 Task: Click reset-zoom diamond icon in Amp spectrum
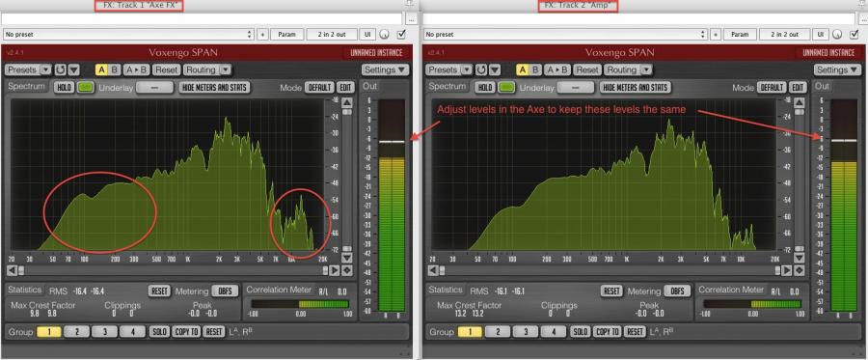pos(799,270)
